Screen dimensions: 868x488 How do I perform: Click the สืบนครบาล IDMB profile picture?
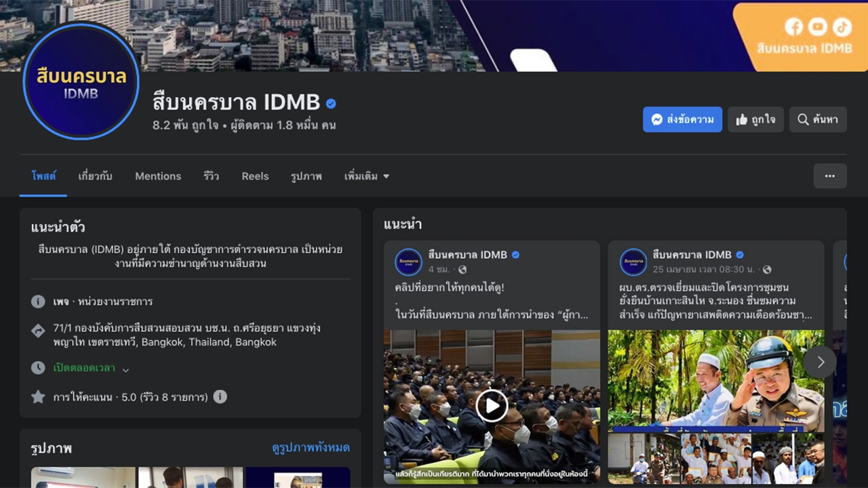81,81
